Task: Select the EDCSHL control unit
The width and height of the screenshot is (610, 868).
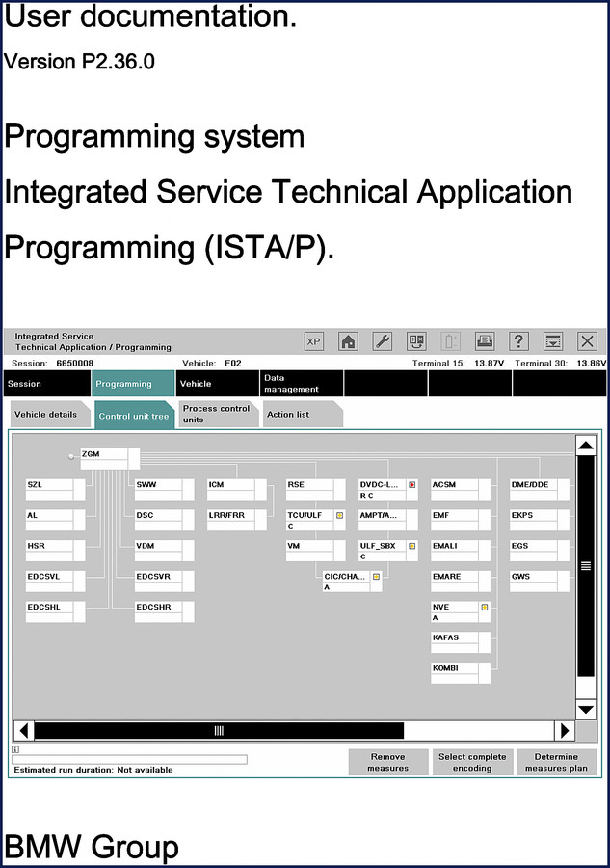Action: [55, 611]
